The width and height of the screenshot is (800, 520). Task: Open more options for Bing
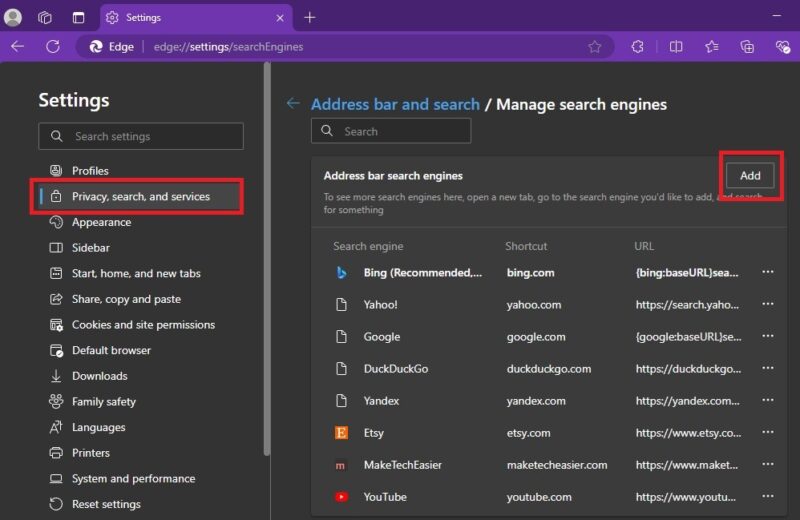(x=768, y=272)
